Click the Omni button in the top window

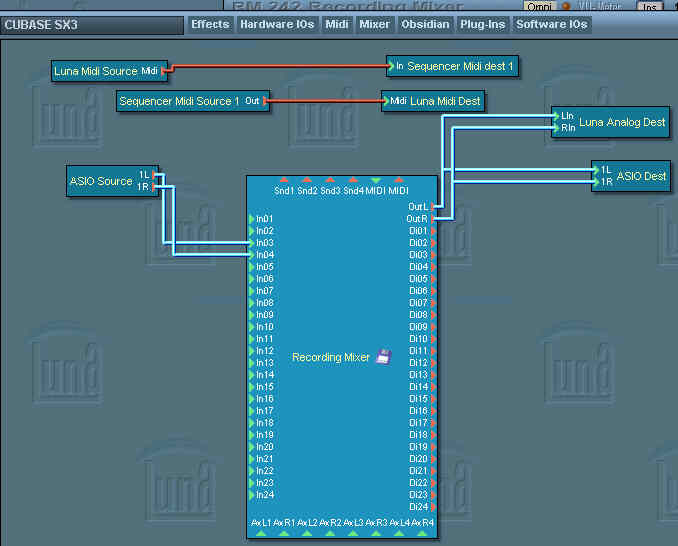[x=539, y=6]
